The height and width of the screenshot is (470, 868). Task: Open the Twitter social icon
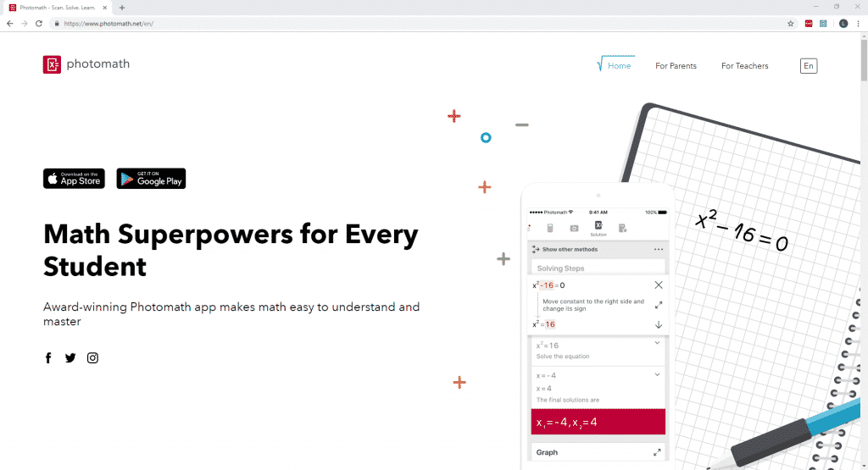70,358
